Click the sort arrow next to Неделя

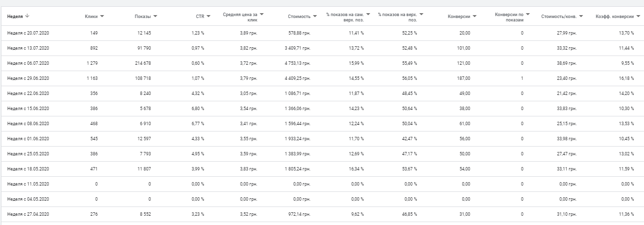coord(27,16)
